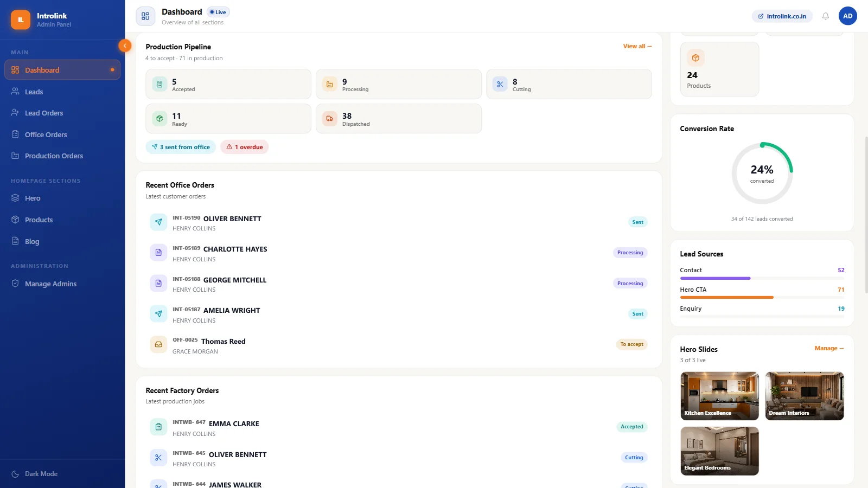Viewport: 868px width, 488px height.
Task: Open the AD user avatar menu
Action: [x=847, y=16]
